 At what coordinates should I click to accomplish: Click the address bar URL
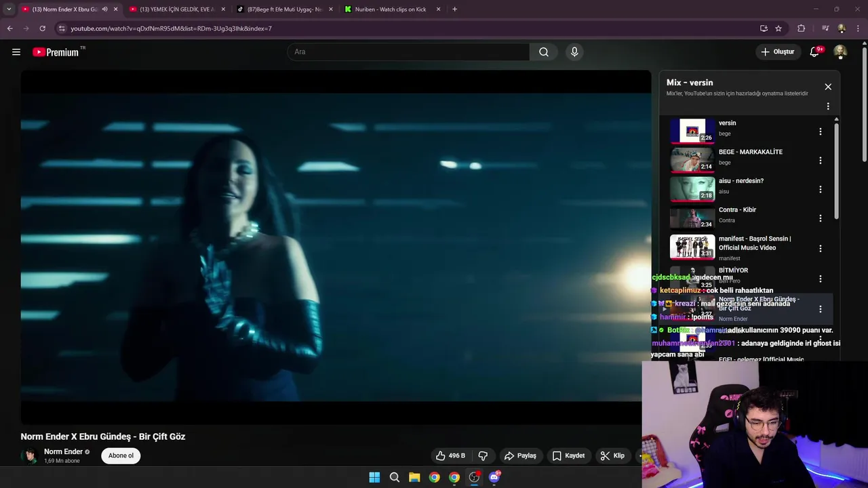tap(171, 28)
